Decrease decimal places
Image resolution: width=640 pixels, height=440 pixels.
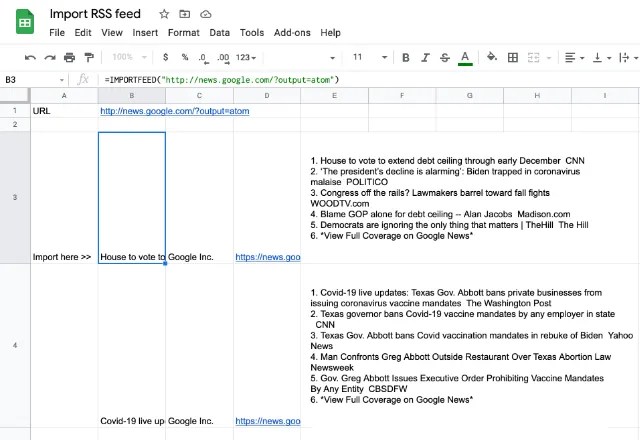[x=203, y=58]
